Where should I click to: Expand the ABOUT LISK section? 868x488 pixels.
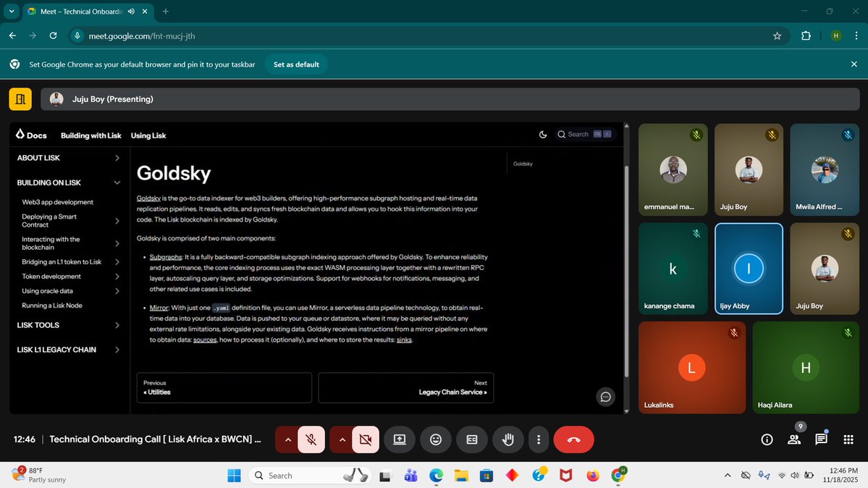click(x=69, y=158)
